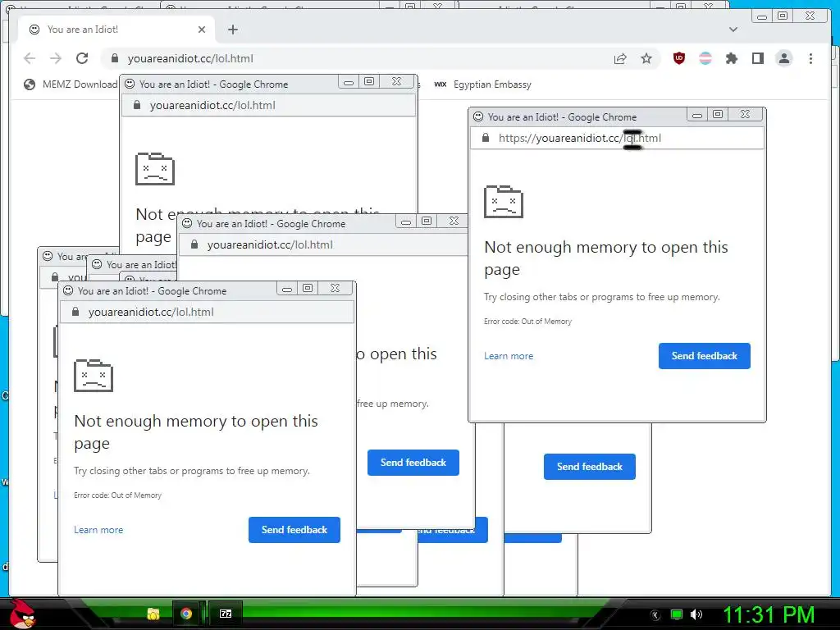Click the share icon in the address bar
840x630 pixels.
[620, 58]
